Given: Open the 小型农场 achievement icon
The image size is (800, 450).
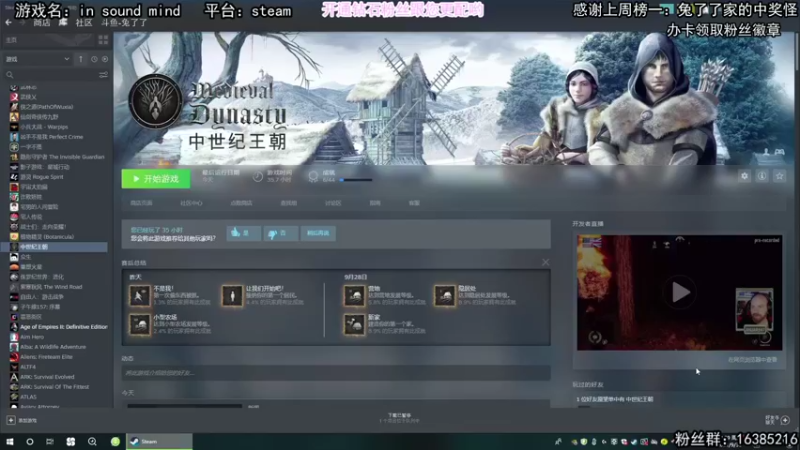Looking at the screenshot, I should coord(139,324).
